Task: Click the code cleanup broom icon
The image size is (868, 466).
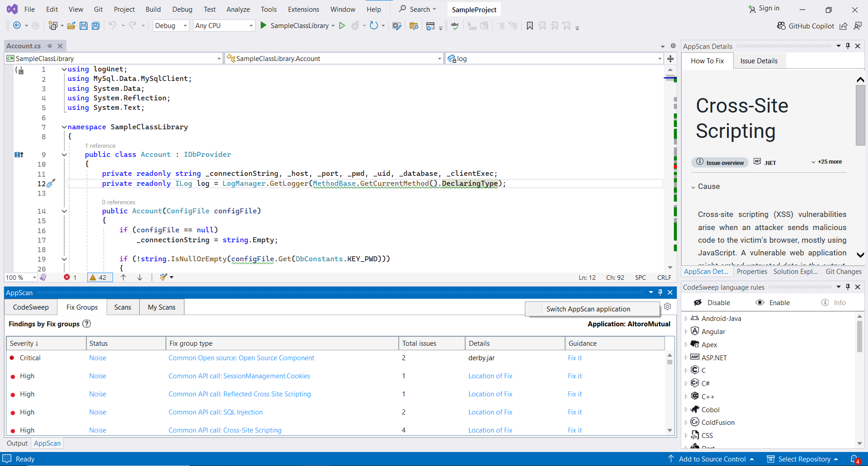Action: [x=164, y=277]
